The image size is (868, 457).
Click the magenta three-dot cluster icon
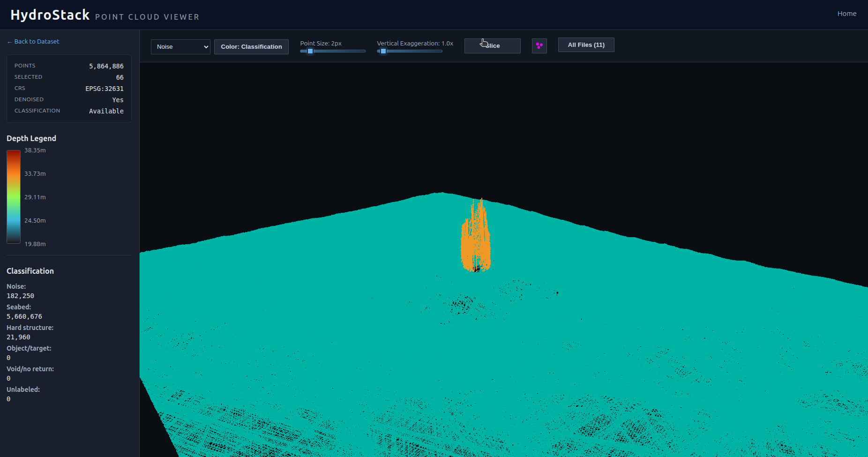pos(539,46)
